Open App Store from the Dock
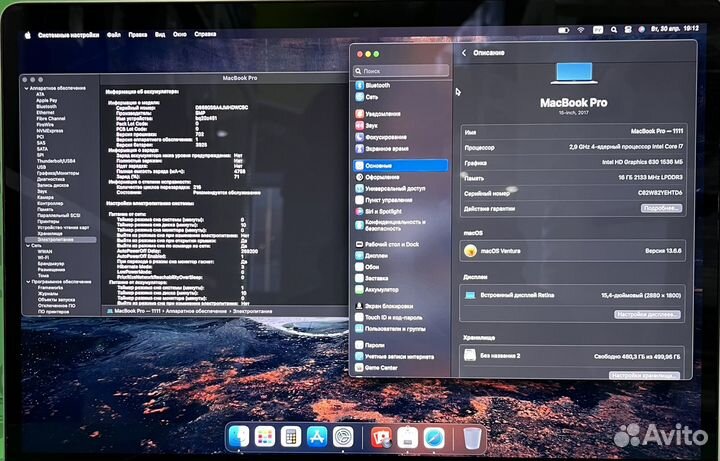 (317, 437)
